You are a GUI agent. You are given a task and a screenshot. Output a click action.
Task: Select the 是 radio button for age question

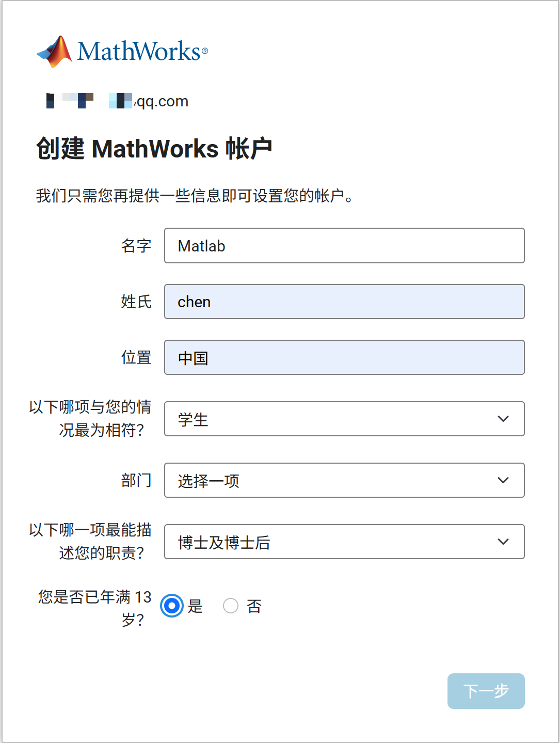(171, 606)
